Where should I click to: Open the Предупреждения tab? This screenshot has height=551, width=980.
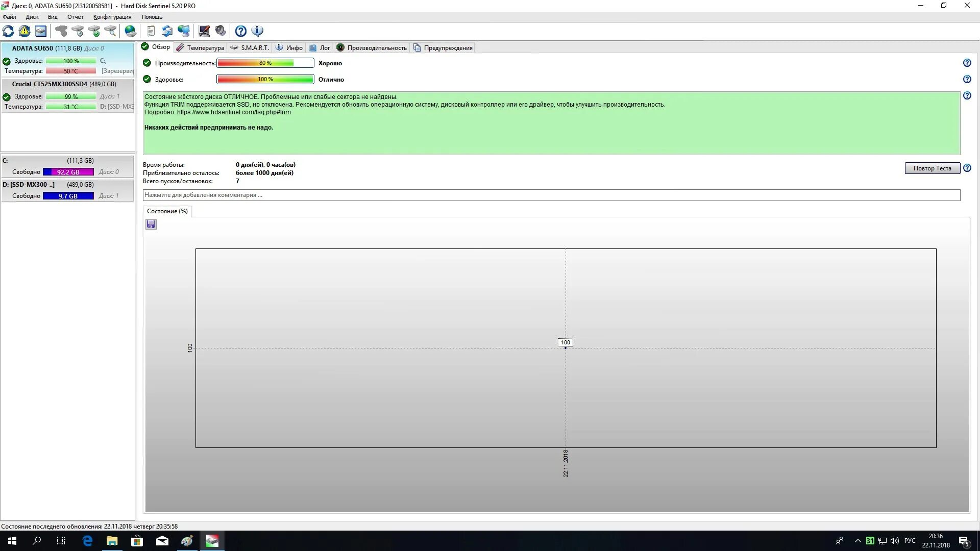tap(443, 48)
